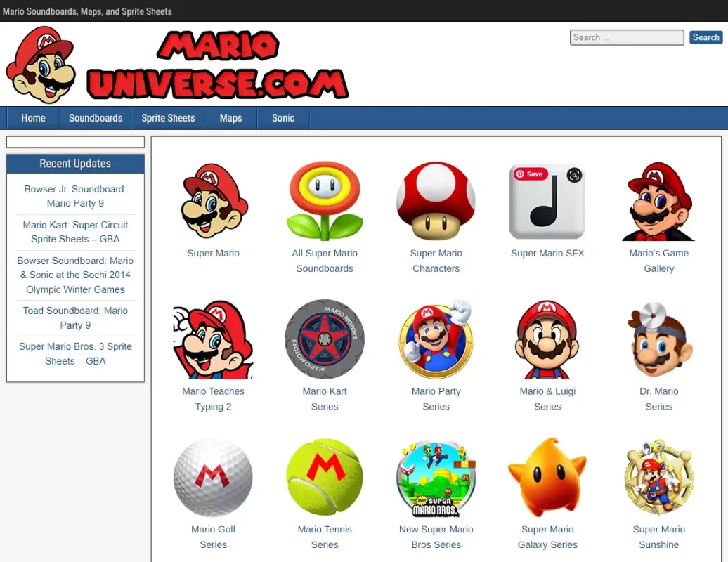The height and width of the screenshot is (562, 728).
Task: Open Super Mario Bros. 3 Sprite Sheets link
Action: click(x=75, y=353)
